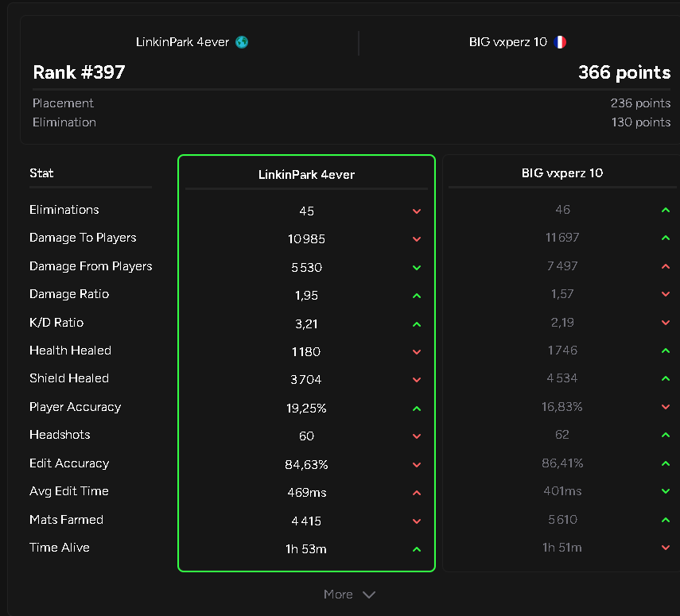Click the Mats Farmed row label

(x=66, y=520)
